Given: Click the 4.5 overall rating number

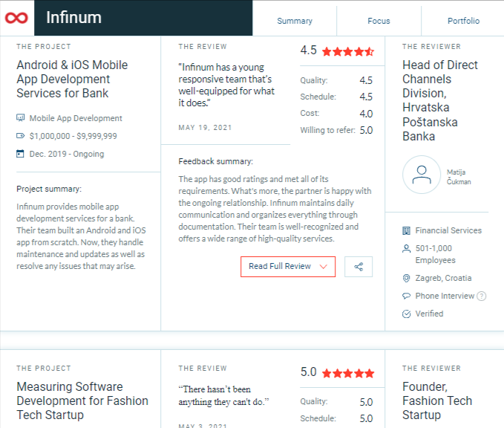Looking at the screenshot, I should [x=308, y=51].
